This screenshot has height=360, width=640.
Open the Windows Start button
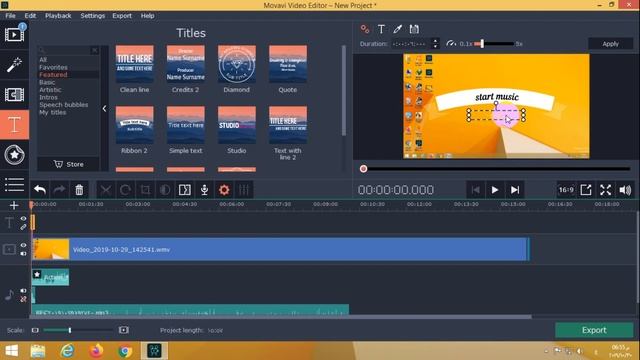pos(11,351)
